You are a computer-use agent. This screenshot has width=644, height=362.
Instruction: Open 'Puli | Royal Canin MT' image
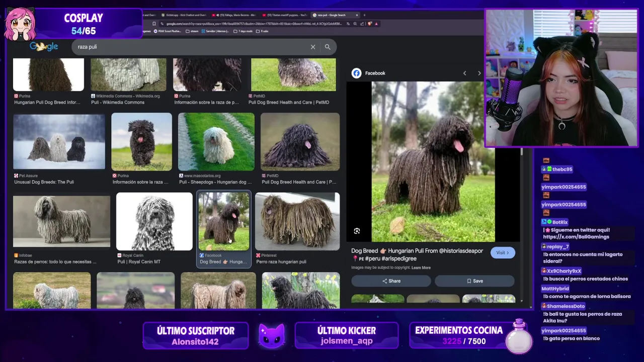154,221
